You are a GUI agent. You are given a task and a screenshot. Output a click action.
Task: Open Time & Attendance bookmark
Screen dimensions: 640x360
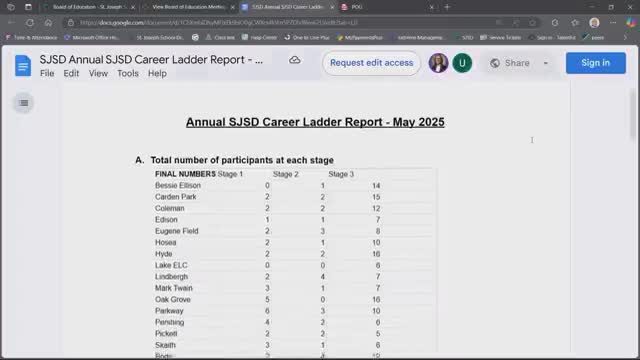click(x=31, y=37)
